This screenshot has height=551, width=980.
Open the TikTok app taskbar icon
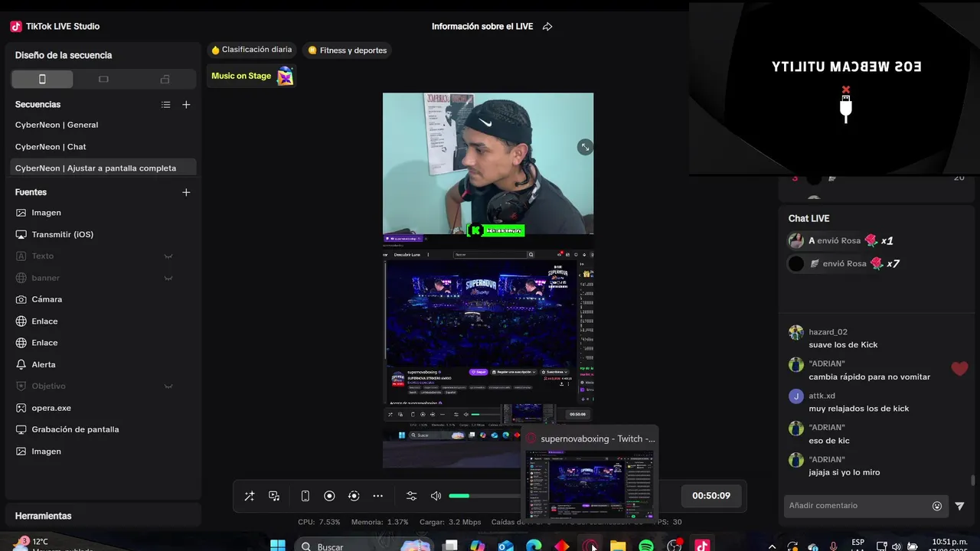[702, 546]
